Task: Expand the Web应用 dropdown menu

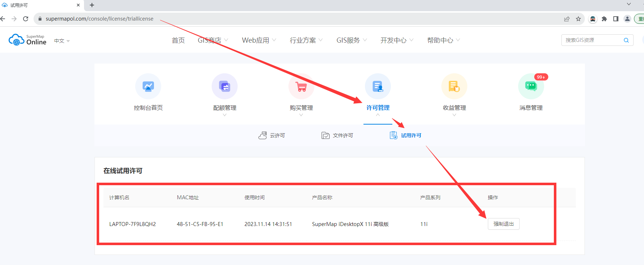Action: pos(259,40)
